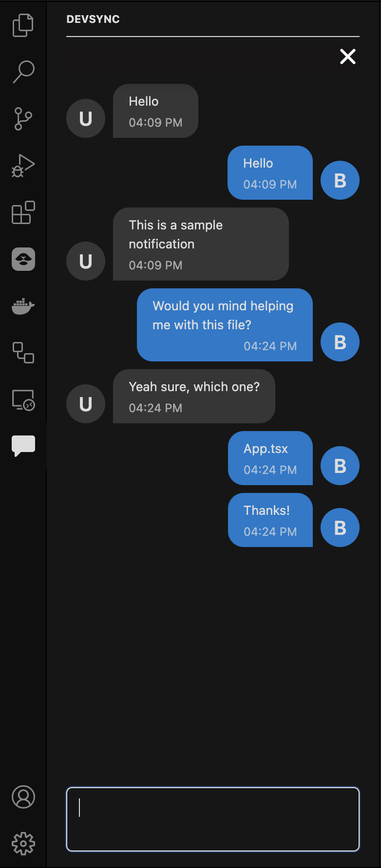
Task: Open the Accounts profile menu
Action: coord(23,797)
